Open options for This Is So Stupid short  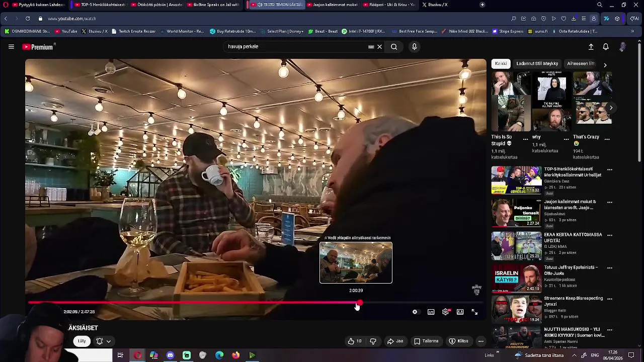click(x=526, y=139)
